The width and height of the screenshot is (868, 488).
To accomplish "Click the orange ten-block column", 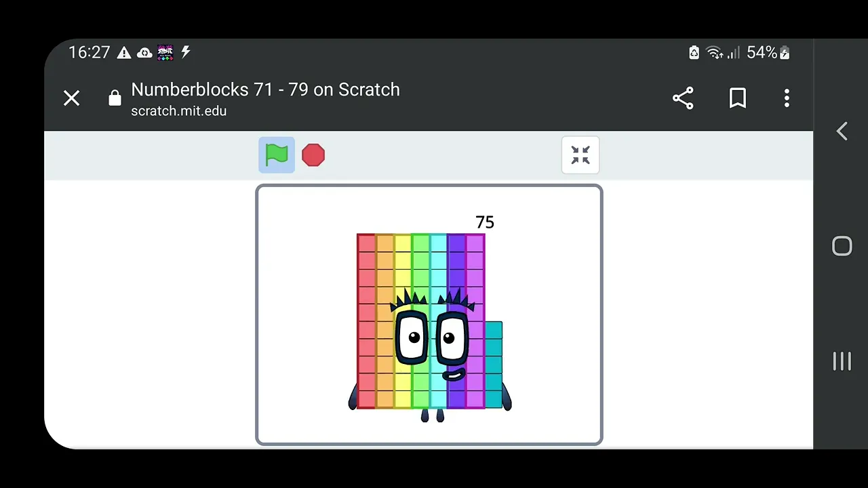I will 384,321.
